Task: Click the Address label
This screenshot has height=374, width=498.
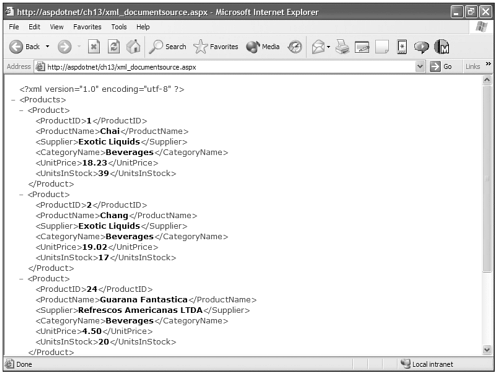Action: (x=19, y=67)
